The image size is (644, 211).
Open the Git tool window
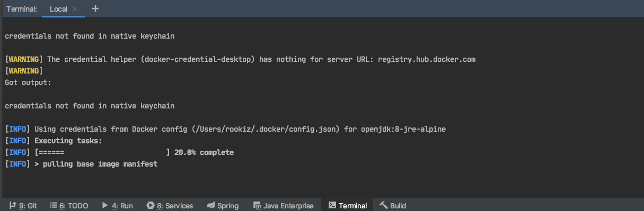pyautogui.click(x=23, y=205)
